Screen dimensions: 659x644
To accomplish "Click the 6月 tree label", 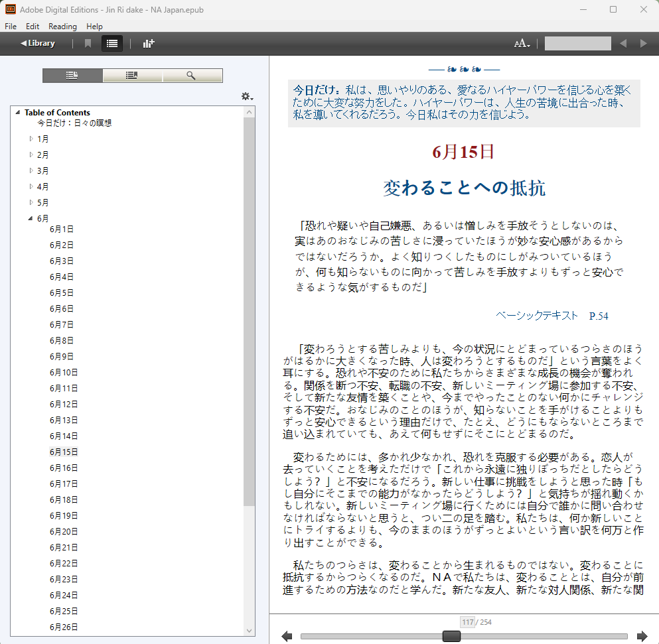I will tap(42, 218).
